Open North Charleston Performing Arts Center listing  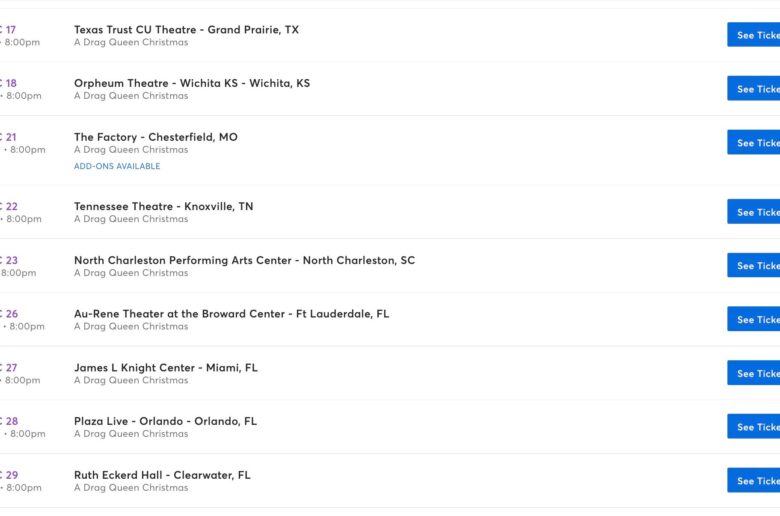244,260
